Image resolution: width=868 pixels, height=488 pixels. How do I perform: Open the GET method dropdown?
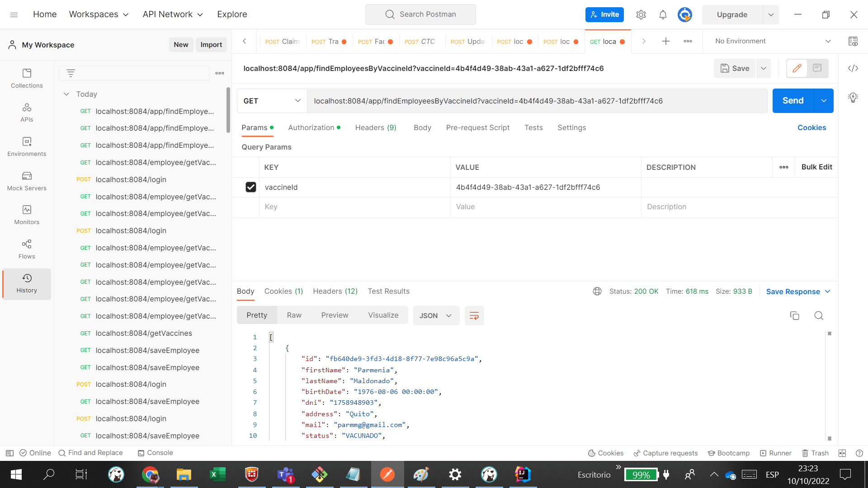(x=271, y=101)
